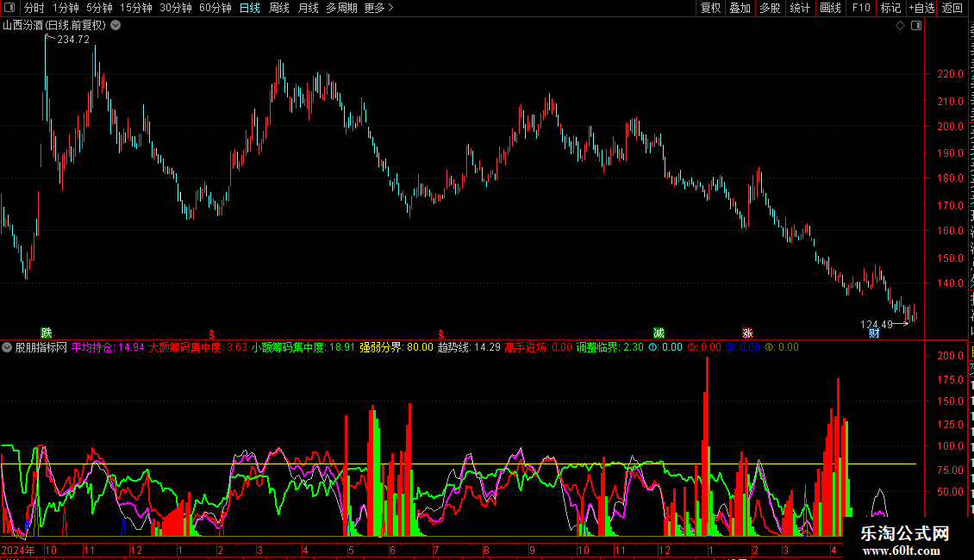The width and height of the screenshot is (974, 560).
Task: Click the 小额筹码集中度: 18.91 label
Action: pyautogui.click(x=303, y=348)
